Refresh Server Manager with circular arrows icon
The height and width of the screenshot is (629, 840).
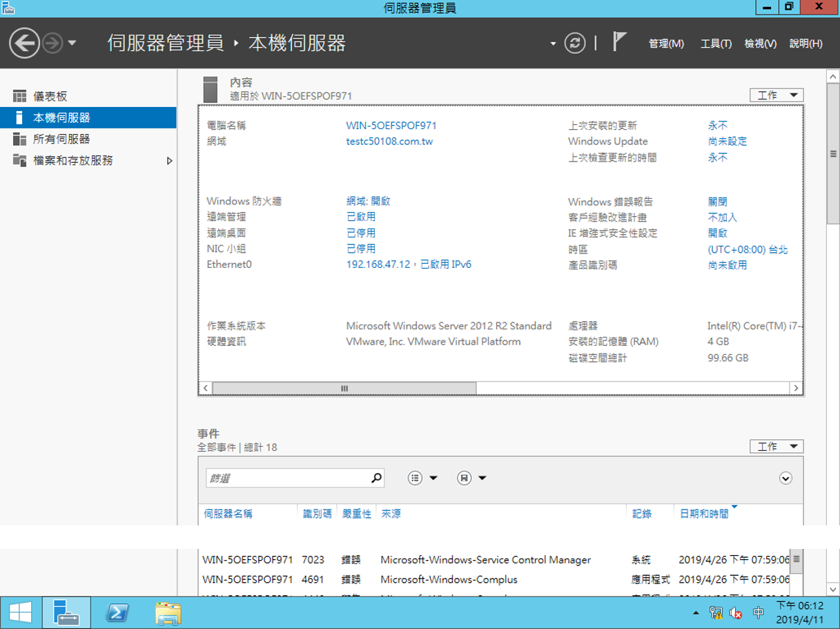pyautogui.click(x=575, y=43)
